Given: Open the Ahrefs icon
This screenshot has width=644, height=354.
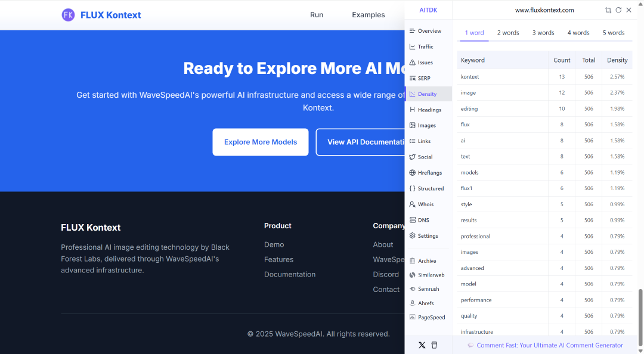Looking at the screenshot, I should 413,303.
